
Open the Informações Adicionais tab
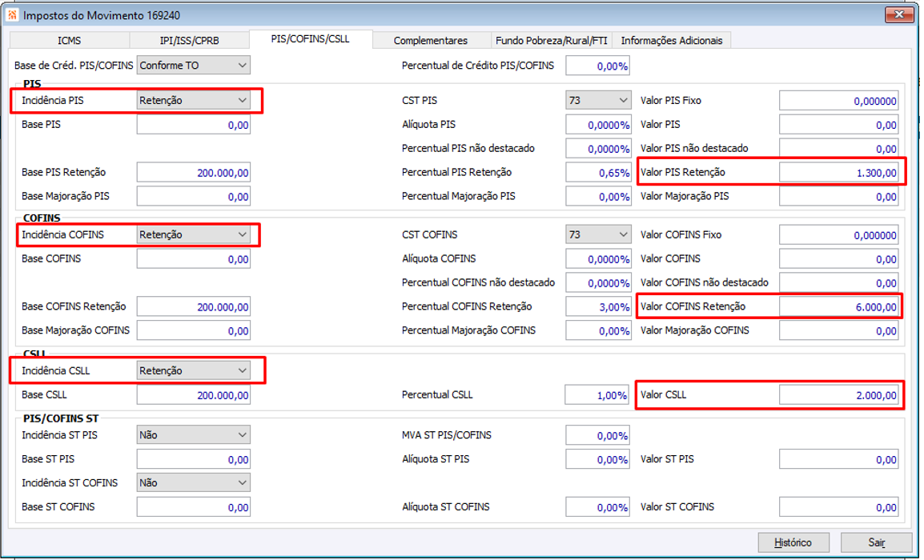pyautogui.click(x=671, y=41)
